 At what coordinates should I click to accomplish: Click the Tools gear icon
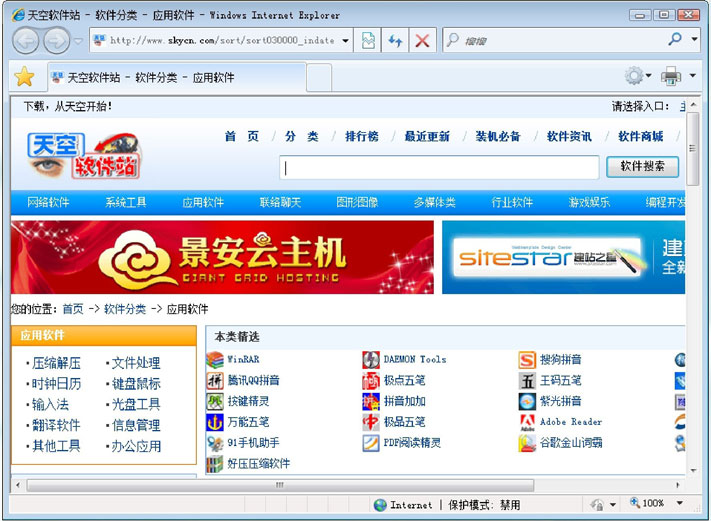(x=634, y=76)
